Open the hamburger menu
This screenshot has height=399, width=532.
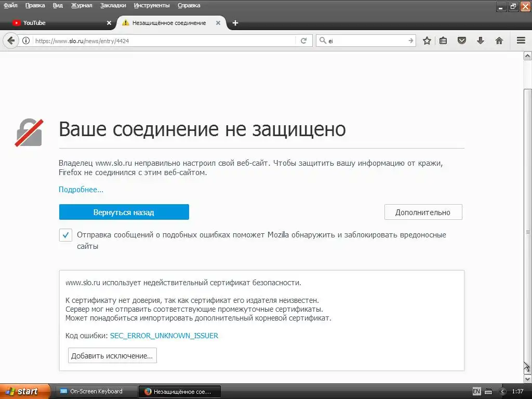[x=521, y=41]
